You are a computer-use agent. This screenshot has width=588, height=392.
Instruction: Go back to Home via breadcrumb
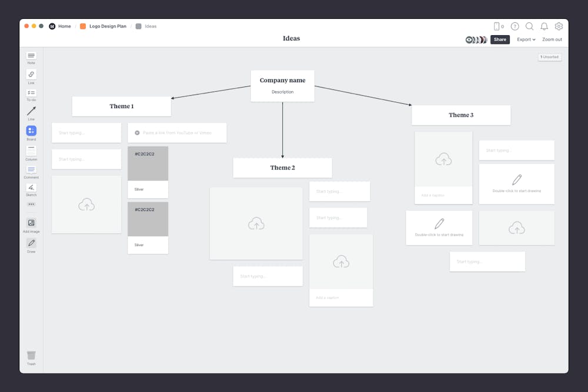[x=65, y=26]
